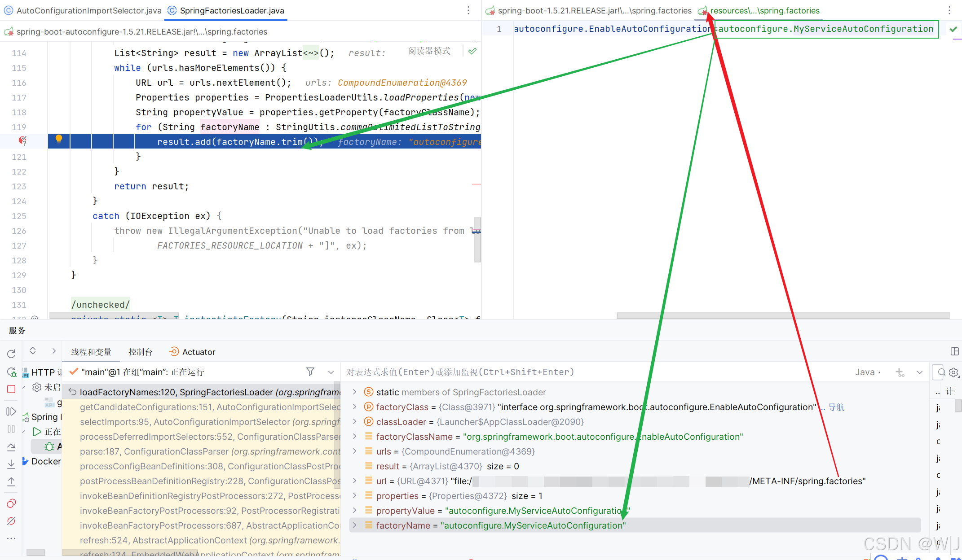
Task: Apply changes with the green checkmark button
Action: [x=954, y=29]
